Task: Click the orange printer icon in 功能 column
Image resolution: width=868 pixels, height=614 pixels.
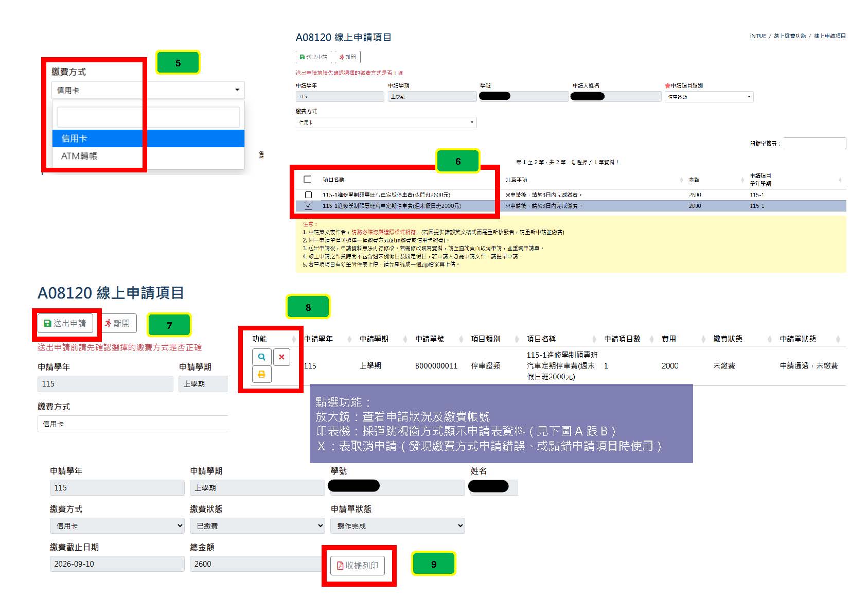Action: coord(261,374)
